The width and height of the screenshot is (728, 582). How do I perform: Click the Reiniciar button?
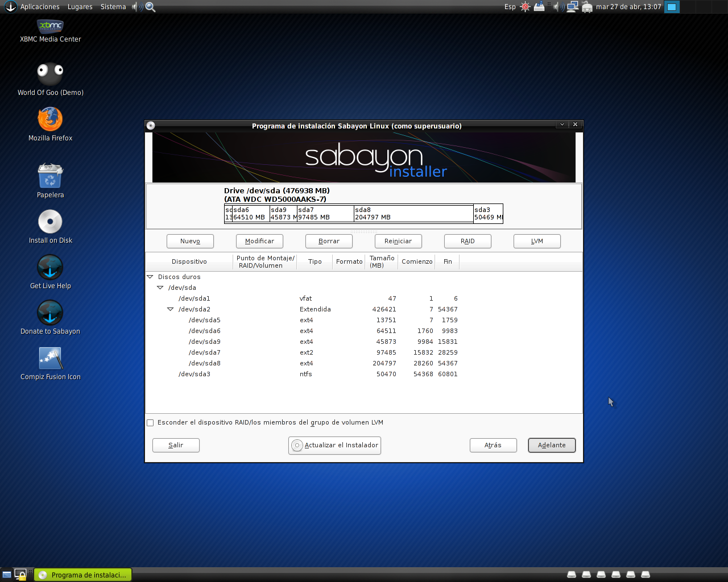398,241
